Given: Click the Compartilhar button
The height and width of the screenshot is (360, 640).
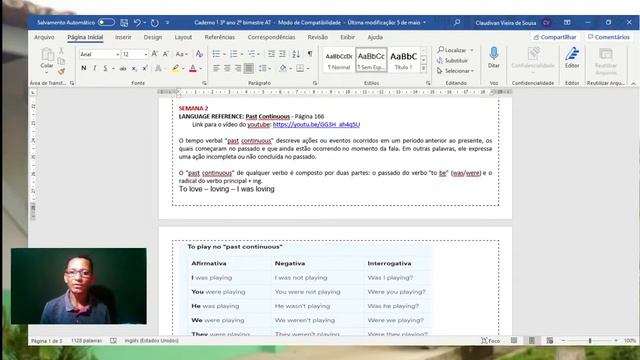Looking at the screenshot, I should pyautogui.click(x=555, y=37).
